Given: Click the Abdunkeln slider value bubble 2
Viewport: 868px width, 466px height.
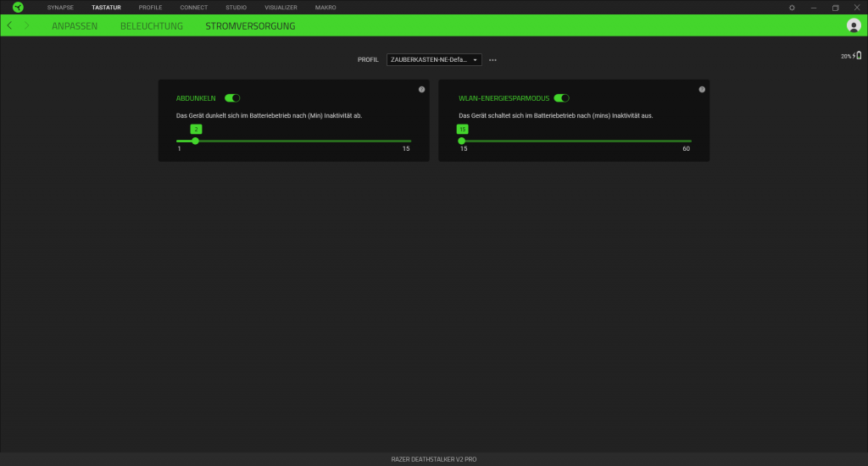Looking at the screenshot, I should [196, 129].
